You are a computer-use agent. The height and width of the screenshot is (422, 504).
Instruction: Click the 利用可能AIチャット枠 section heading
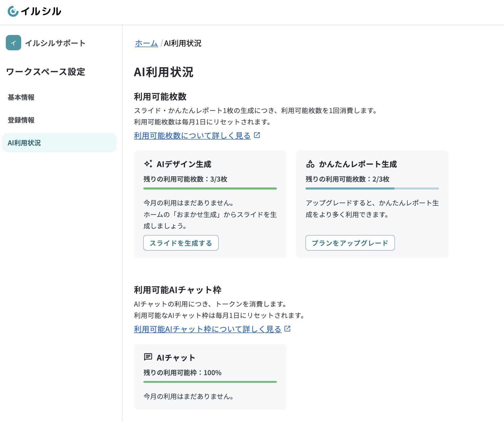[x=178, y=290]
